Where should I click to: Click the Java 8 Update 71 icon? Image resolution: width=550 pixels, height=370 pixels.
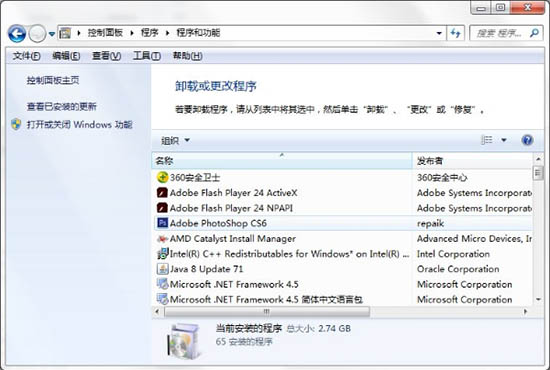162,269
